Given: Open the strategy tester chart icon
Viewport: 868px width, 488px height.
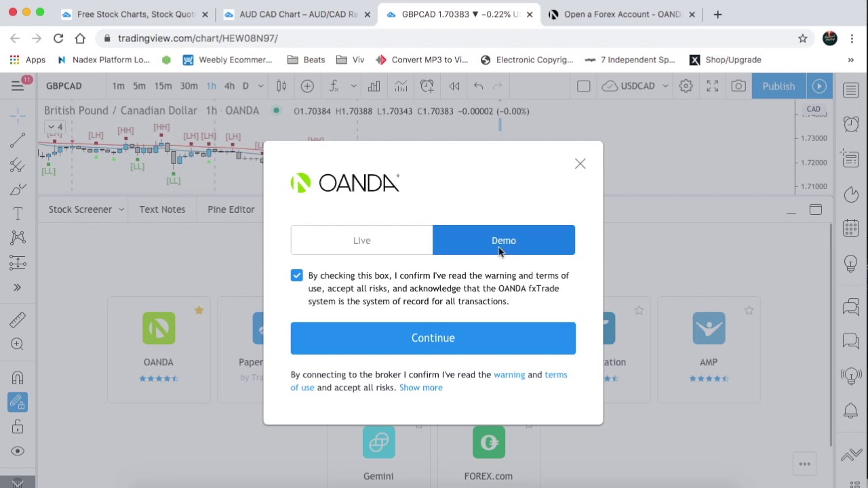Looking at the screenshot, I should [x=401, y=86].
